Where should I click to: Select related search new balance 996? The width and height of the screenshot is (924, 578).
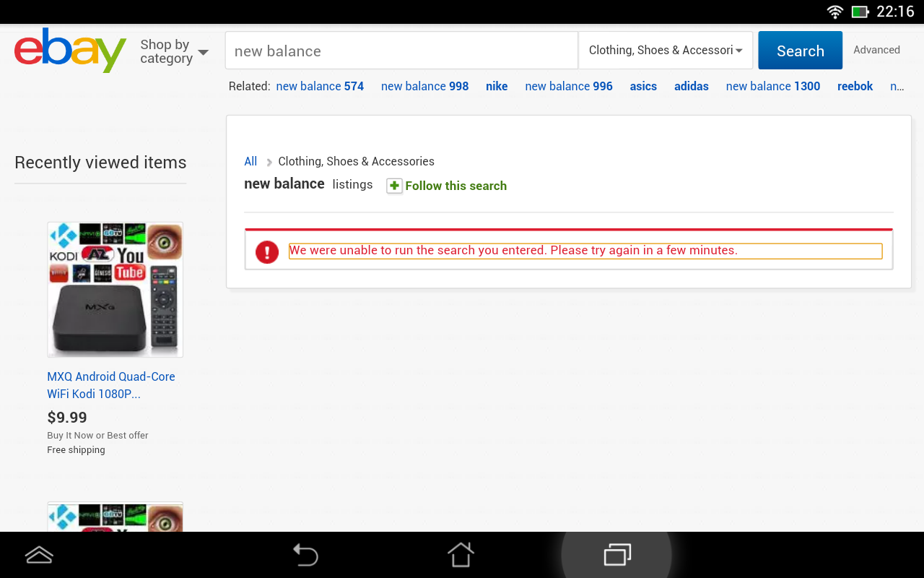coord(569,86)
